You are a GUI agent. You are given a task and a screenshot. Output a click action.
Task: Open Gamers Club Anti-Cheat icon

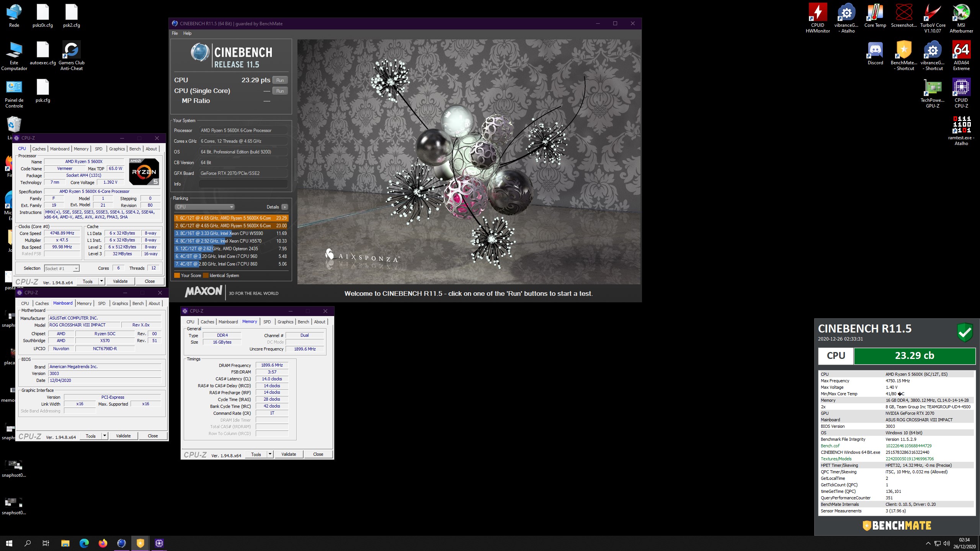pos(72,55)
